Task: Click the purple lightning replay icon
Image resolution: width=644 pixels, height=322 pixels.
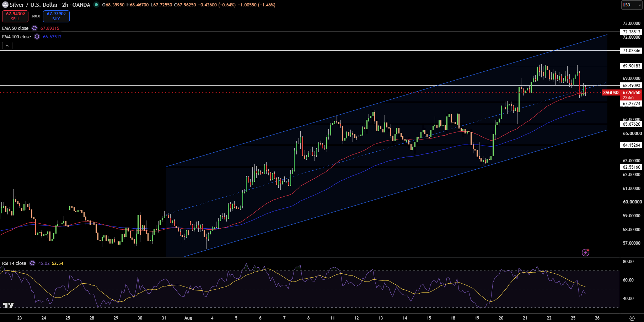Action: (585, 252)
